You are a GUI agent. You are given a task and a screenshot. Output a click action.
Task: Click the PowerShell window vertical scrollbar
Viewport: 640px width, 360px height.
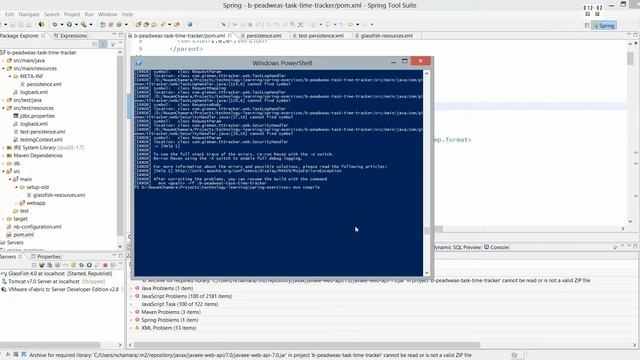click(427, 173)
